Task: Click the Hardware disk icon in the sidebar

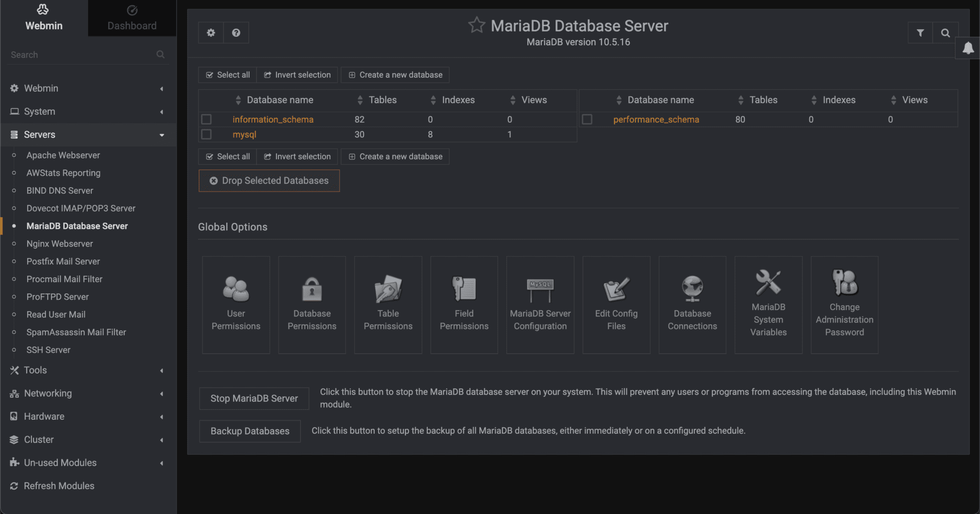Action: pos(14,416)
